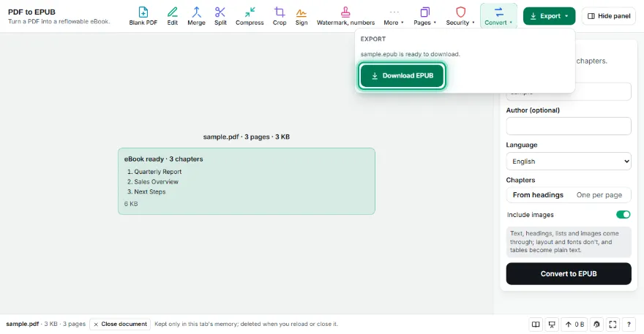The width and height of the screenshot is (644, 334).
Task: Click the Download EPUB button
Action: click(x=402, y=75)
